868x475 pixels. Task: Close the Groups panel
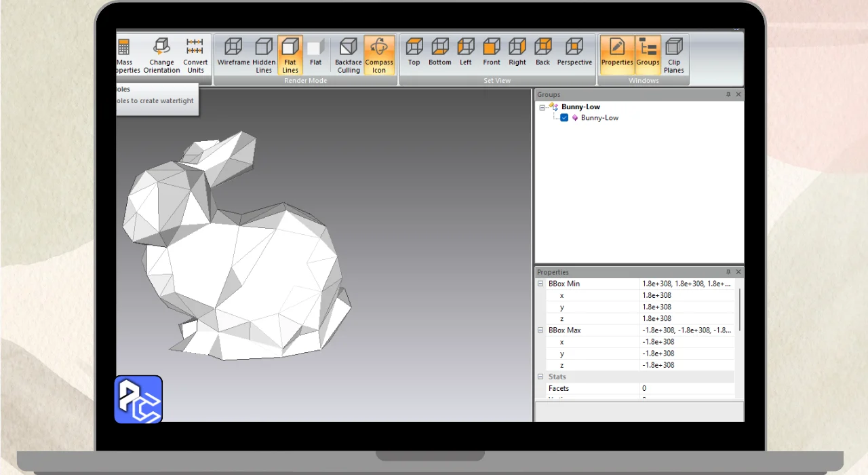pyautogui.click(x=738, y=94)
